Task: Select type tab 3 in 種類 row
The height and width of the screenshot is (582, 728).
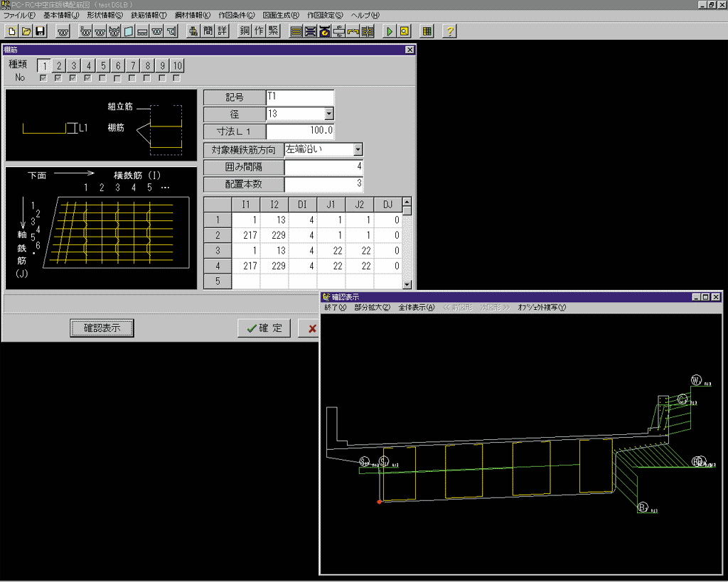Action: click(x=73, y=65)
